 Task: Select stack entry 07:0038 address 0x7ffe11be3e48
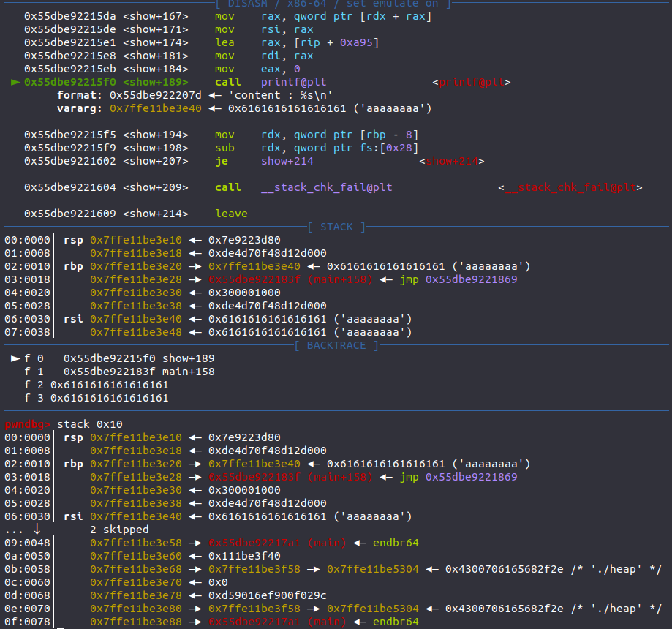(136, 332)
